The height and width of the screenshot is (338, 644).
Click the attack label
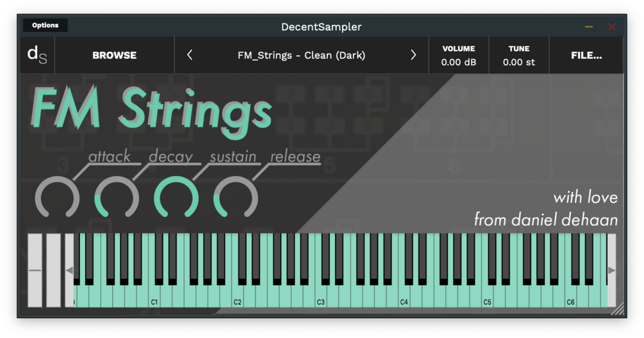109,156
